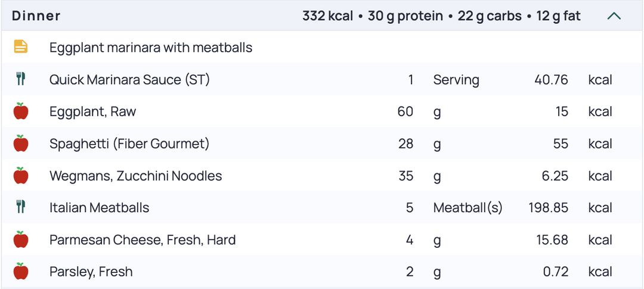This screenshot has height=289, width=644.
Task: Click the 198.85 kcal value for meatballs
Action: tap(548, 207)
